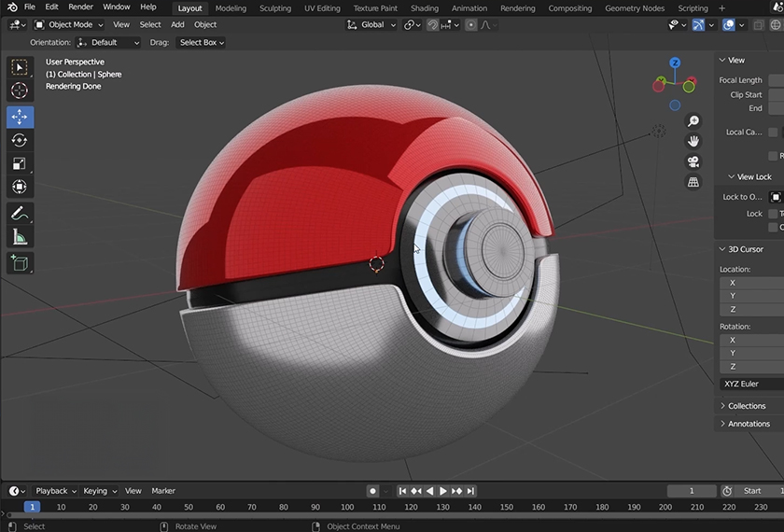
Task: Toggle camera view in viewport
Action: tap(693, 161)
